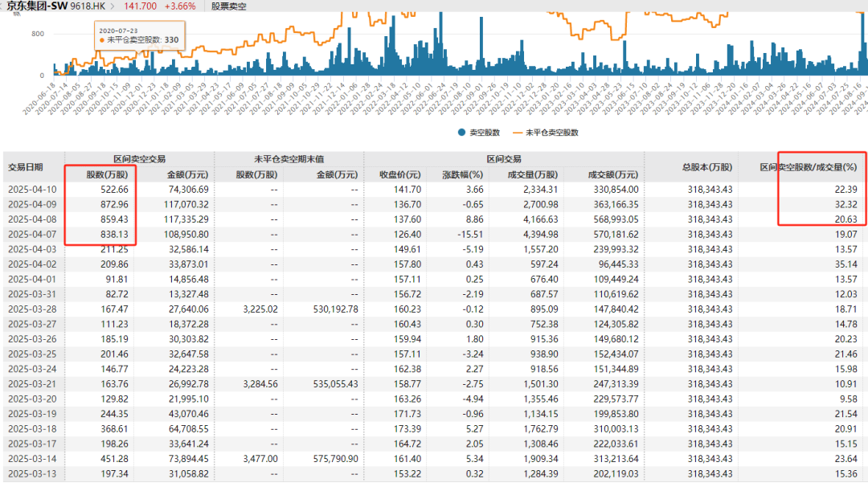
Task: Click the short ratio cell 19.07
Action: [x=845, y=234]
